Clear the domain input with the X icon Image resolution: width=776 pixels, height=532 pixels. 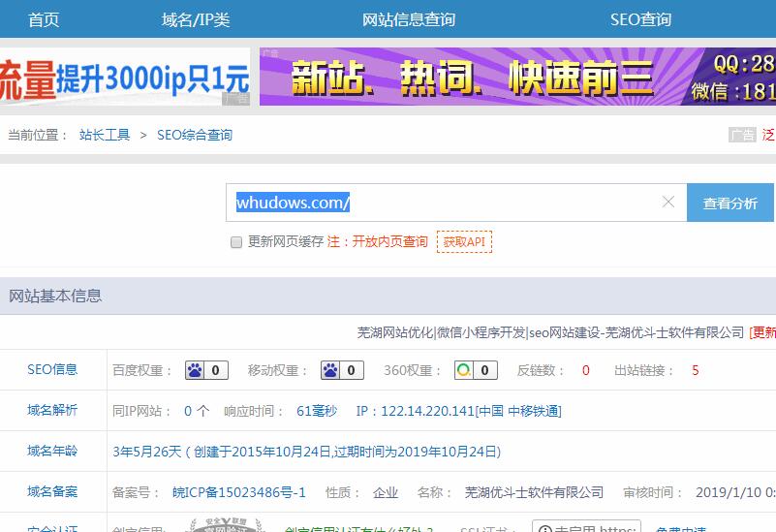[667, 203]
